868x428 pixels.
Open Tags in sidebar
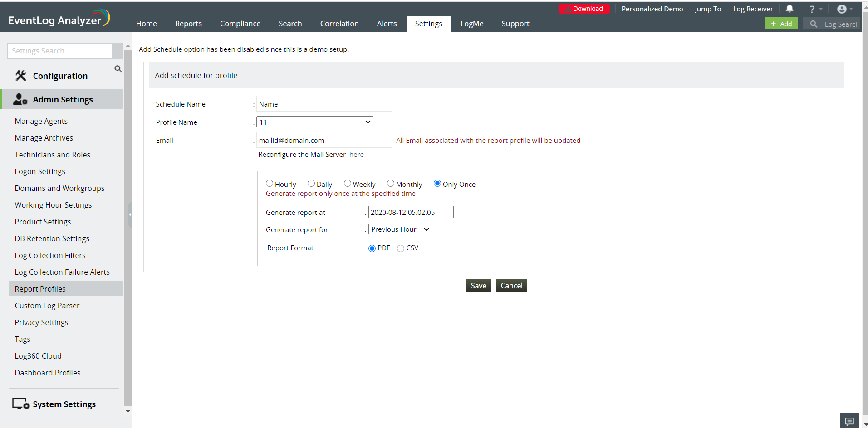[23, 339]
